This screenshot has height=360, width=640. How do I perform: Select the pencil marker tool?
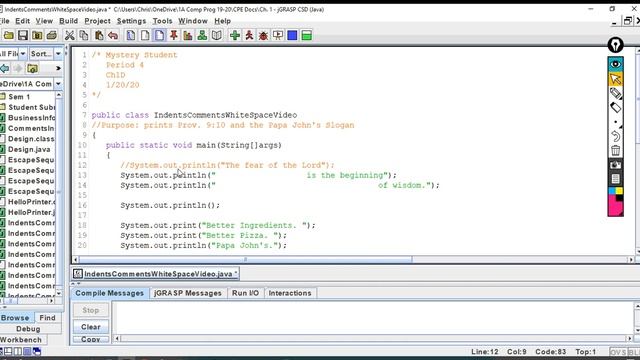(x=616, y=93)
